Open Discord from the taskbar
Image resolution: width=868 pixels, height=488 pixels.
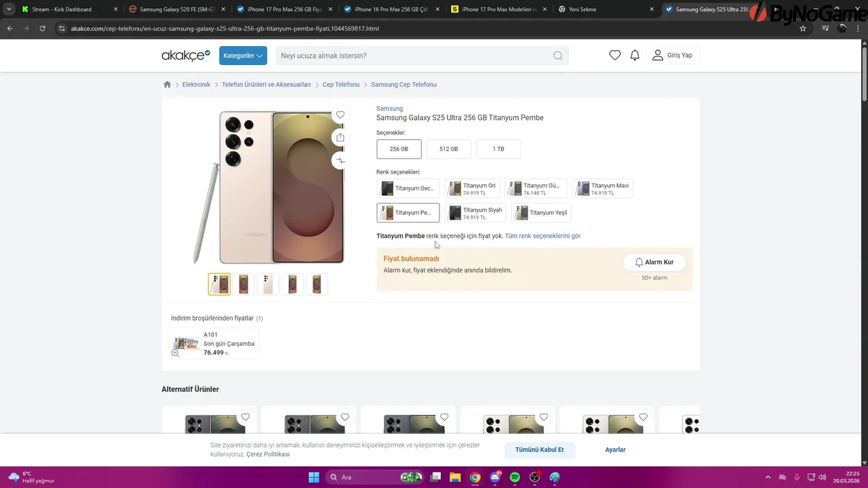click(495, 477)
